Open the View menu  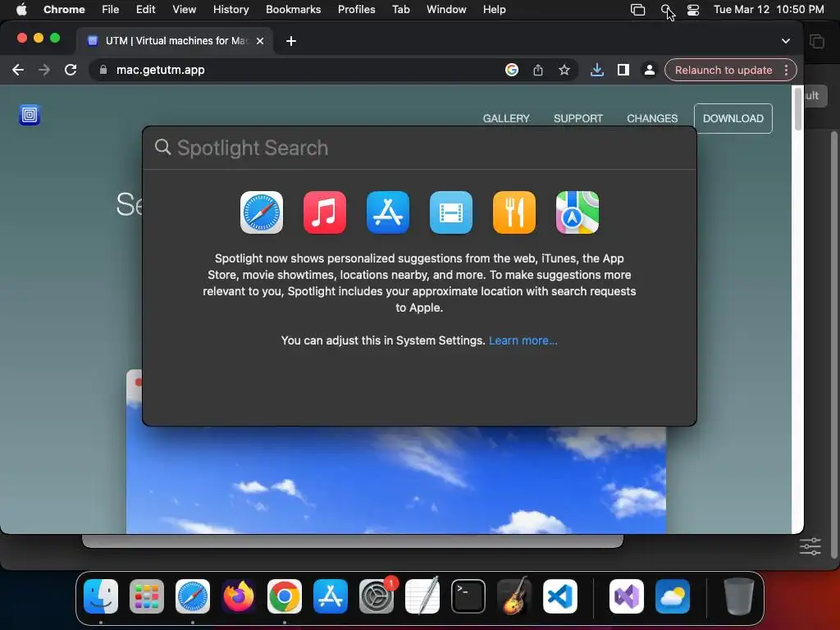pyautogui.click(x=185, y=10)
